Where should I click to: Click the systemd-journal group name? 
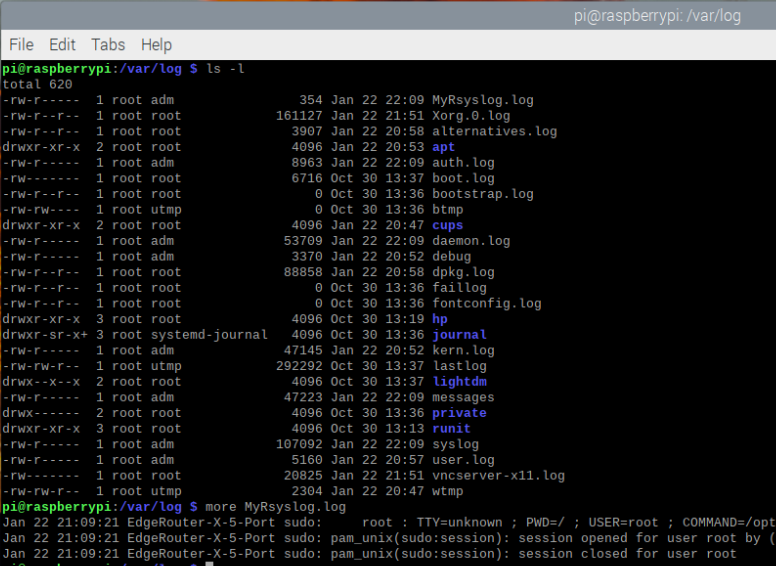click(209, 335)
